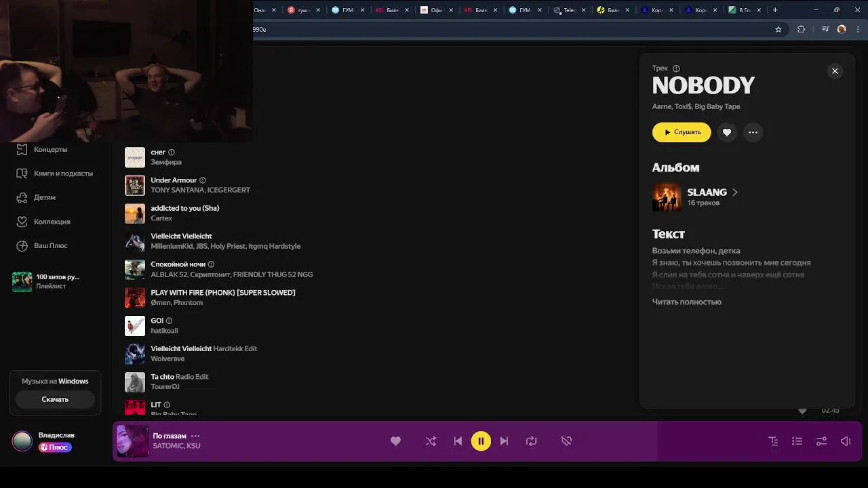Image resolution: width=868 pixels, height=488 pixels.
Task: Close the NOBODY track info panel
Action: pyautogui.click(x=835, y=71)
